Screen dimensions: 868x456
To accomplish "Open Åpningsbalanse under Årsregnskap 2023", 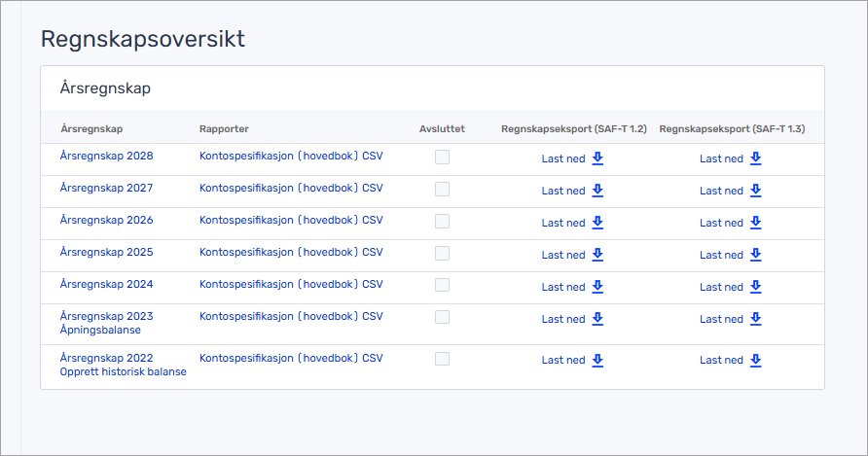I will [100, 330].
